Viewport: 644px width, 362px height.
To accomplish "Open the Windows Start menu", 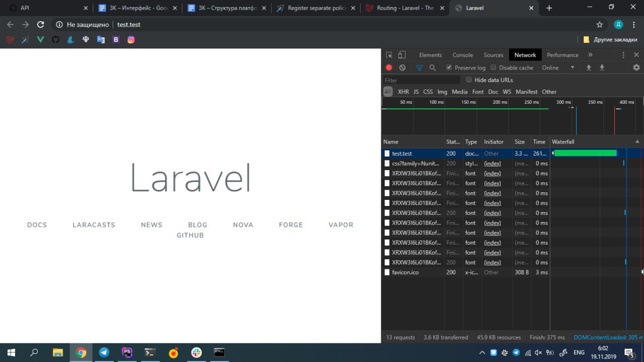I will [11, 352].
